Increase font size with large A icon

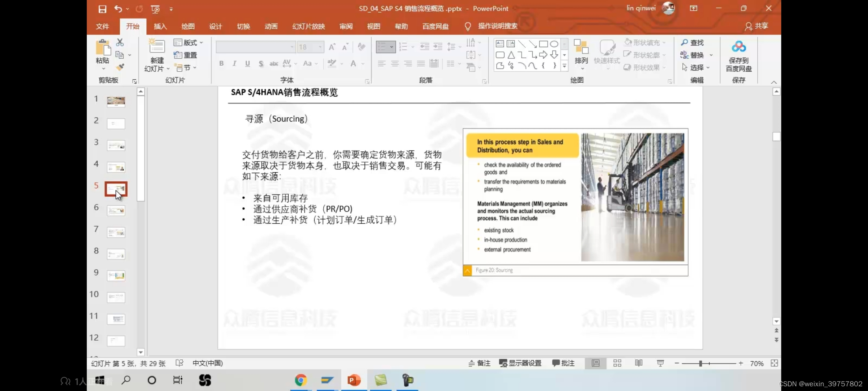point(332,47)
